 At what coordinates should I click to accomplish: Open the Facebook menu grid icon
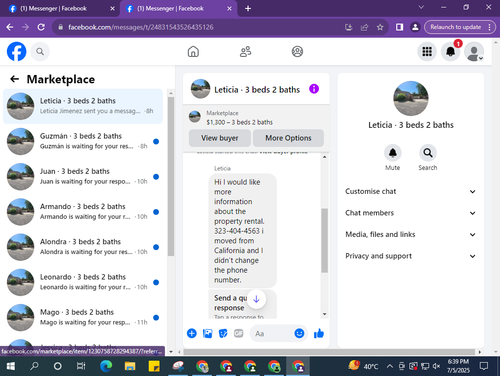click(427, 52)
